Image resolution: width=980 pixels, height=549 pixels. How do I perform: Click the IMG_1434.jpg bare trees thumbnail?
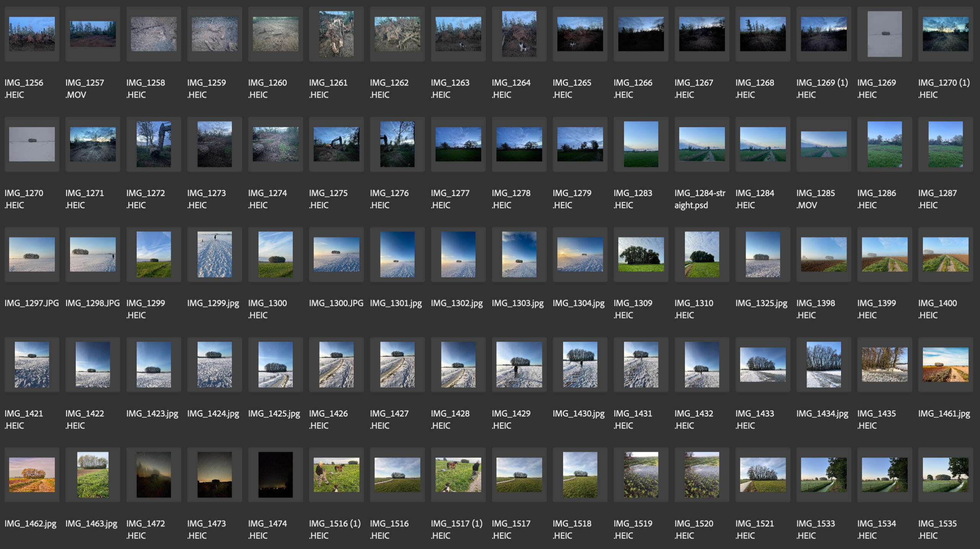pyautogui.click(x=823, y=364)
